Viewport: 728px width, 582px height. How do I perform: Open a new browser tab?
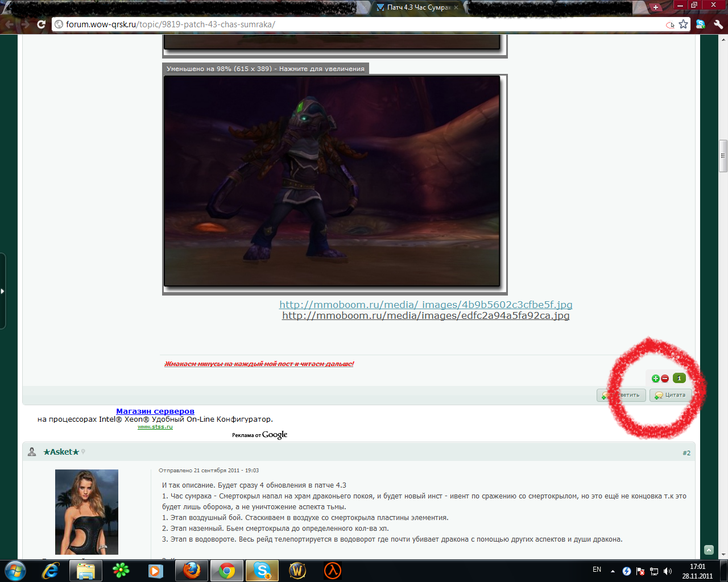point(656,7)
